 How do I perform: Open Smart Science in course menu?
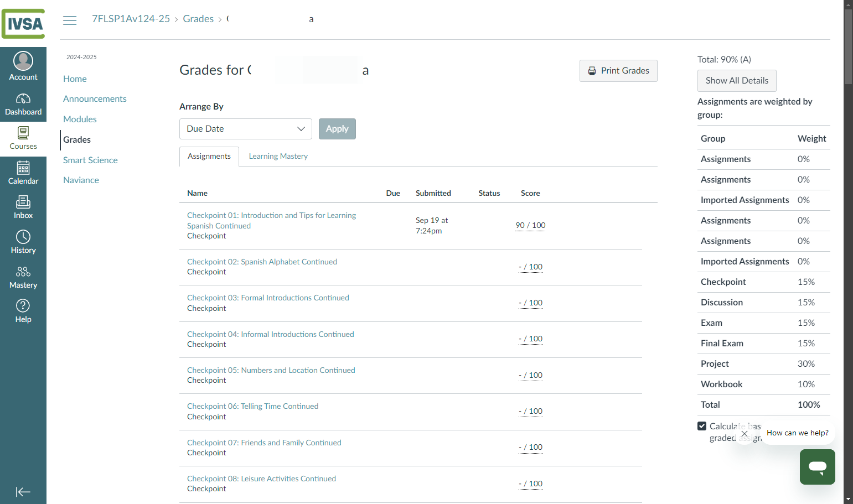click(90, 160)
